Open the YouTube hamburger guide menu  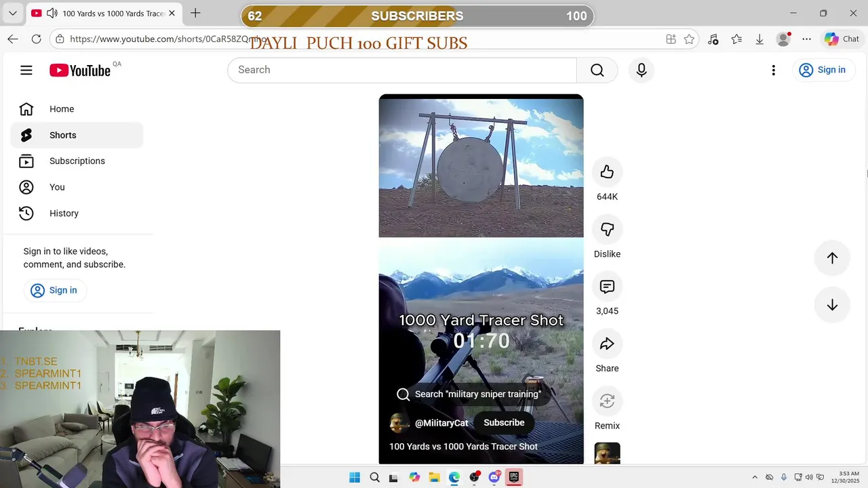click(x=26, y=70)
